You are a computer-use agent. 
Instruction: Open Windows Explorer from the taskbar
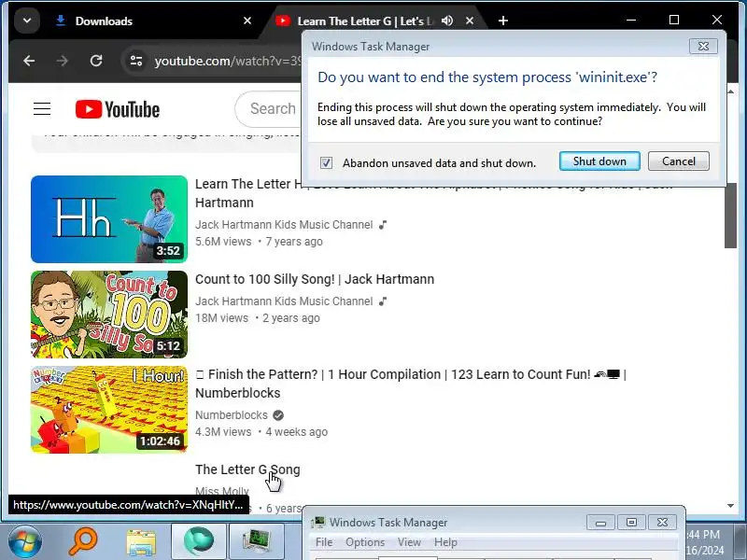click(141, 542)
